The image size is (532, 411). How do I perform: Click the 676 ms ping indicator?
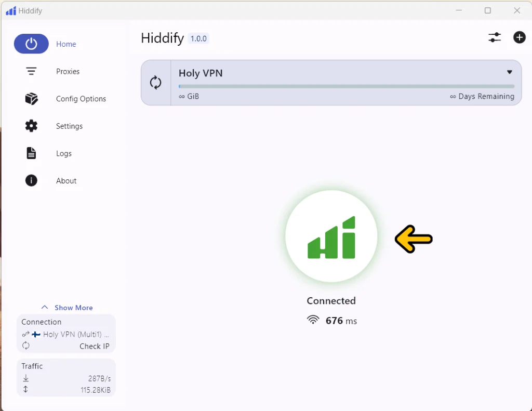pyautogui.click(x=332, y=320)
